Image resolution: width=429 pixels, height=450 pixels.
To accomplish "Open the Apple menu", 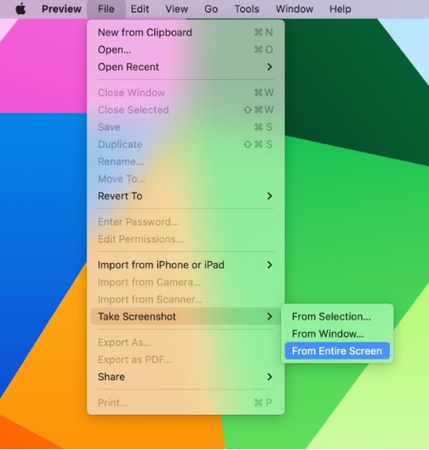I will pyautogui.click(x=21, y=9).
